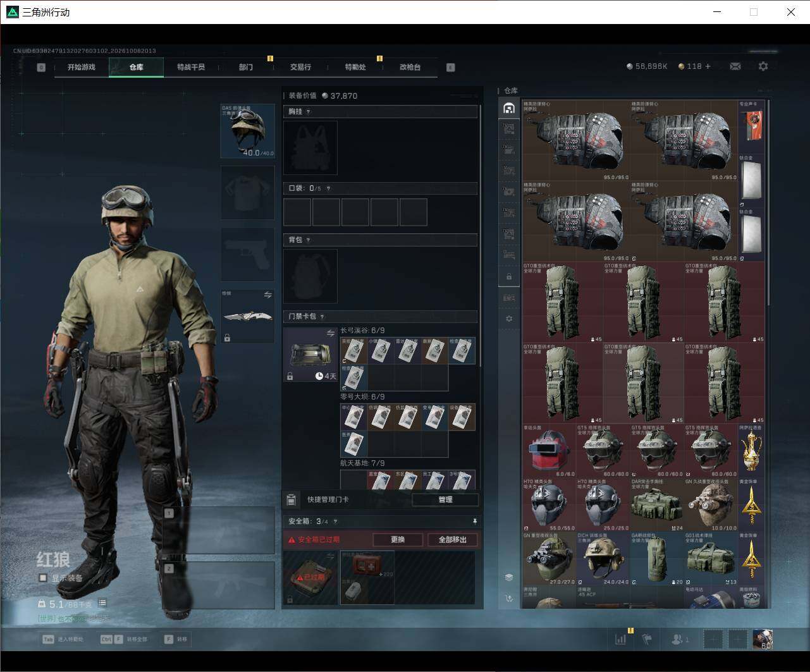
Task: Open the mail envelope icon
Action: (x=735, y=66)
